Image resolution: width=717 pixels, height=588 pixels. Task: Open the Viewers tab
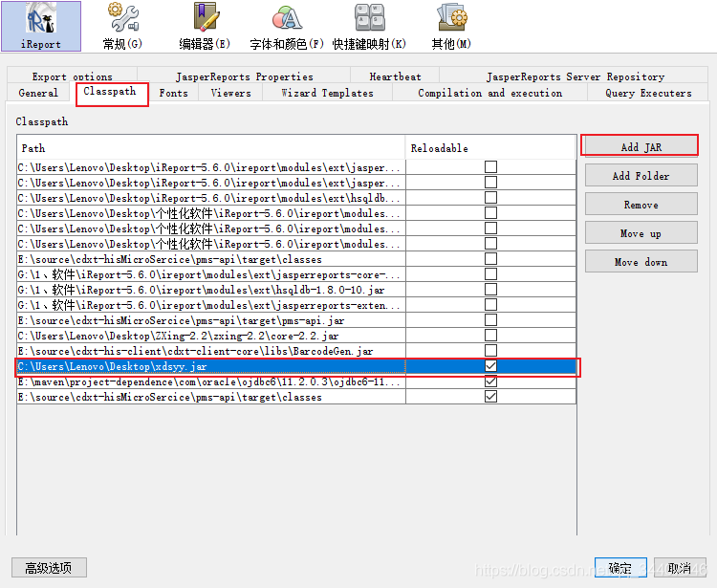pyautogui.click(x=231, y=93)
